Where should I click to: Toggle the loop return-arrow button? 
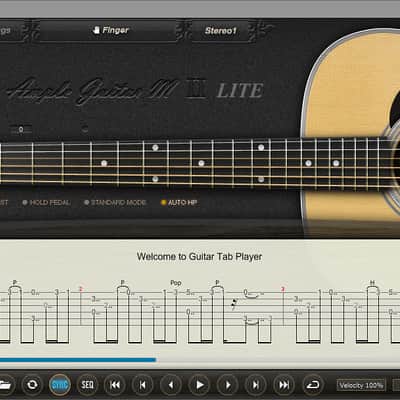click(313, 385)
